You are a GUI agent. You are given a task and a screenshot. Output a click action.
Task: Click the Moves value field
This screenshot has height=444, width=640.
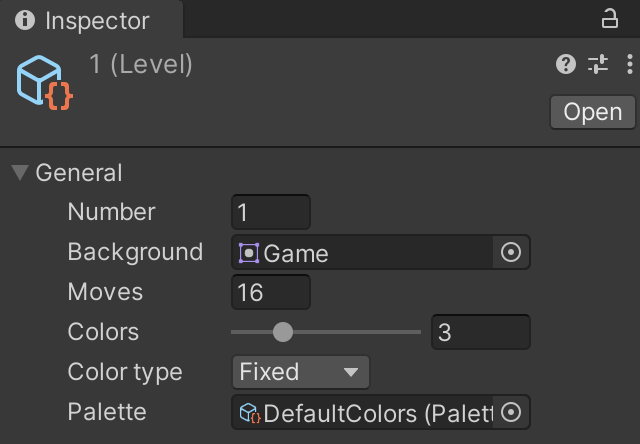pyautogui.click(x=271, y=292)
